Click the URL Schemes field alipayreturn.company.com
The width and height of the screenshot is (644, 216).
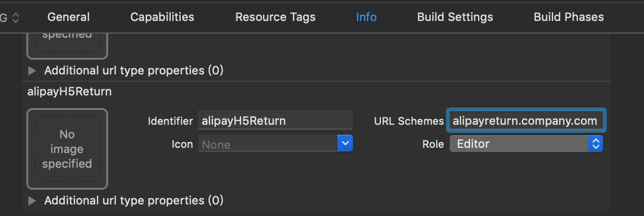[526, 121]
